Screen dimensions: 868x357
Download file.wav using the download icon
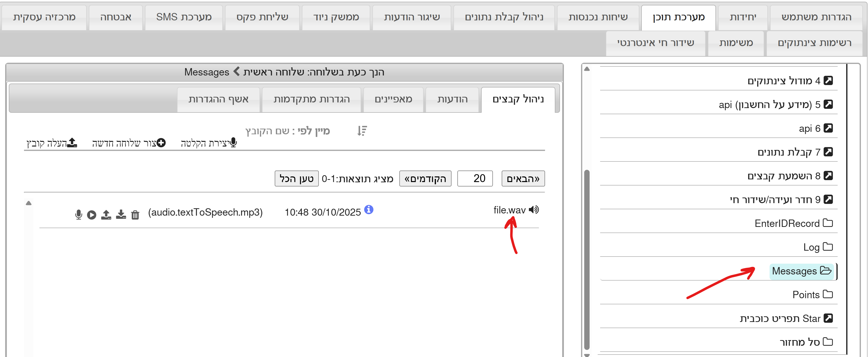121,214
